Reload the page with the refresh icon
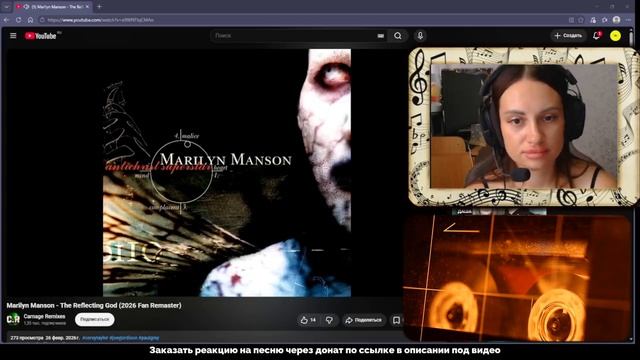Screen dimensions: 640x360 pos(18,20)
